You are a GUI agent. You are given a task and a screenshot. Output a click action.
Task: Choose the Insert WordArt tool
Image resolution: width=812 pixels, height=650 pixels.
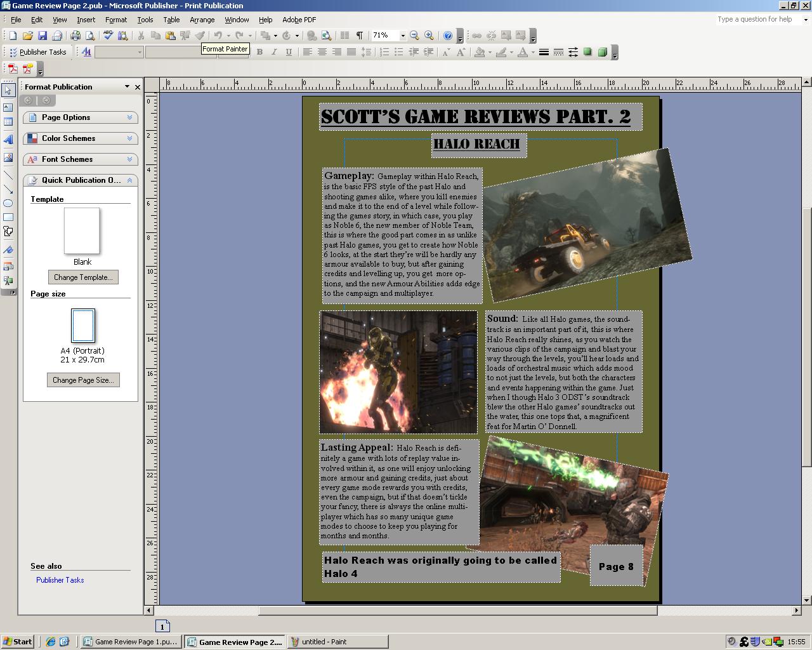8,140
